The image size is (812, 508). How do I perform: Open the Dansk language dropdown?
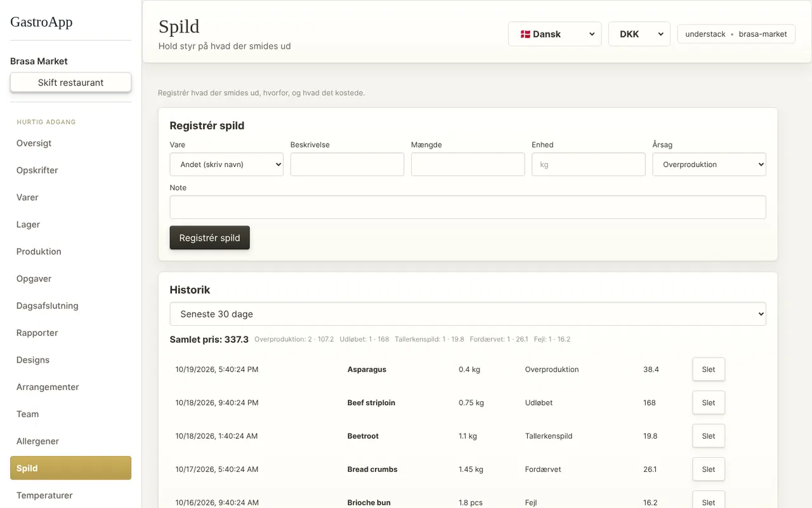pos(554,34)
